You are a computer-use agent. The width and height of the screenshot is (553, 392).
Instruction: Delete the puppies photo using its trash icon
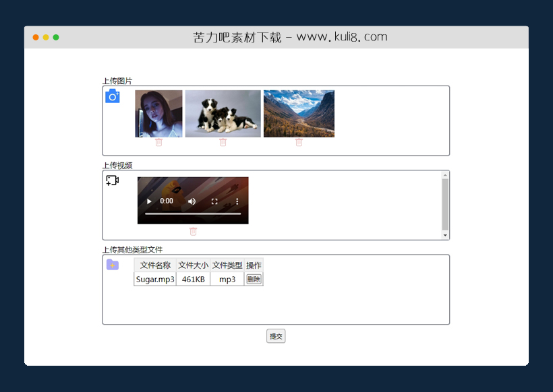click(x=223, y=142)
